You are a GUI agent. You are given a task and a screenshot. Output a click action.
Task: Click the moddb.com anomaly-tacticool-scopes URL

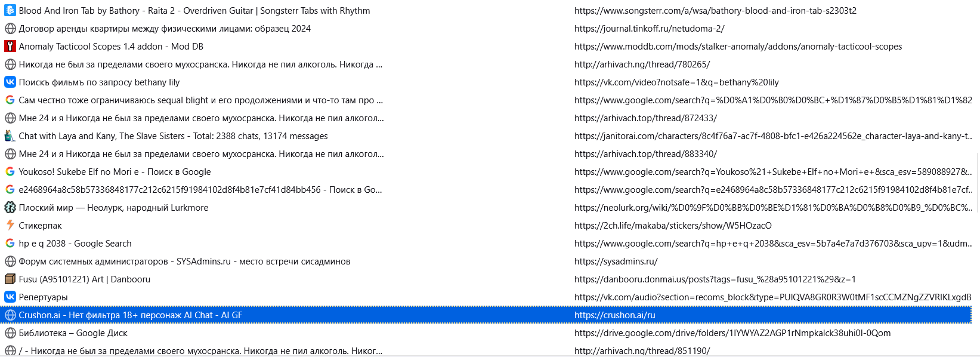click(738, 47)
